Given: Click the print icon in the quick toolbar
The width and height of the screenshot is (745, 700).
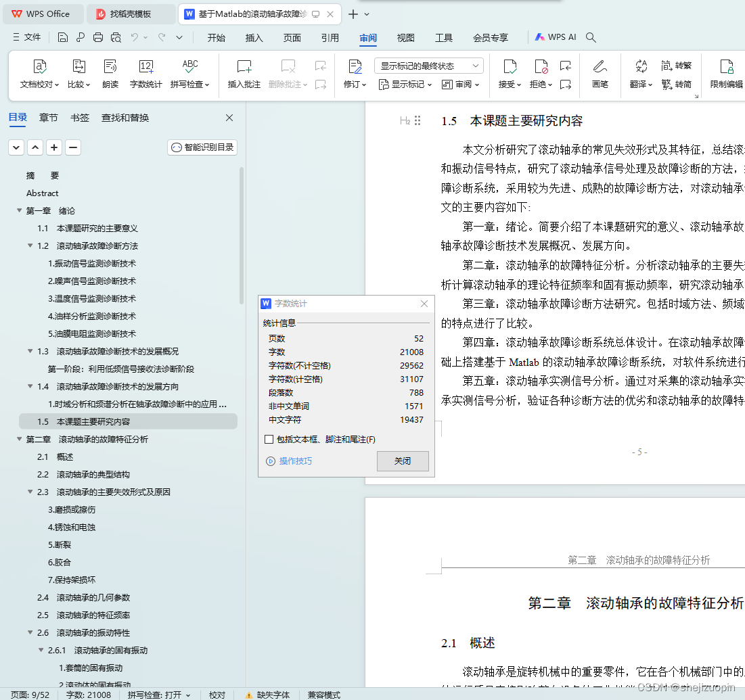Looking at the screenshot, I should tap(98, 37).
